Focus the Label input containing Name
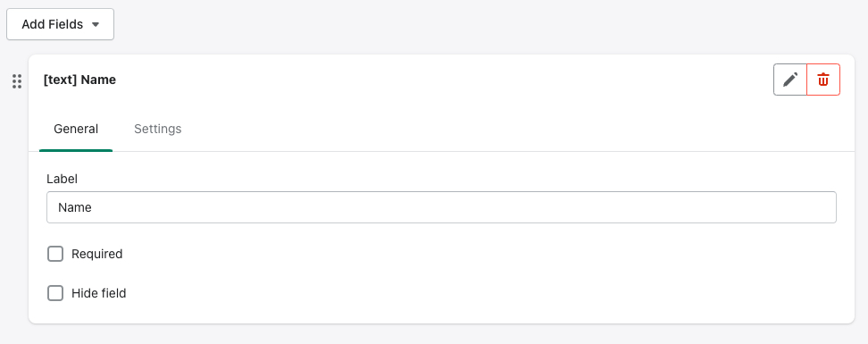 441,207
